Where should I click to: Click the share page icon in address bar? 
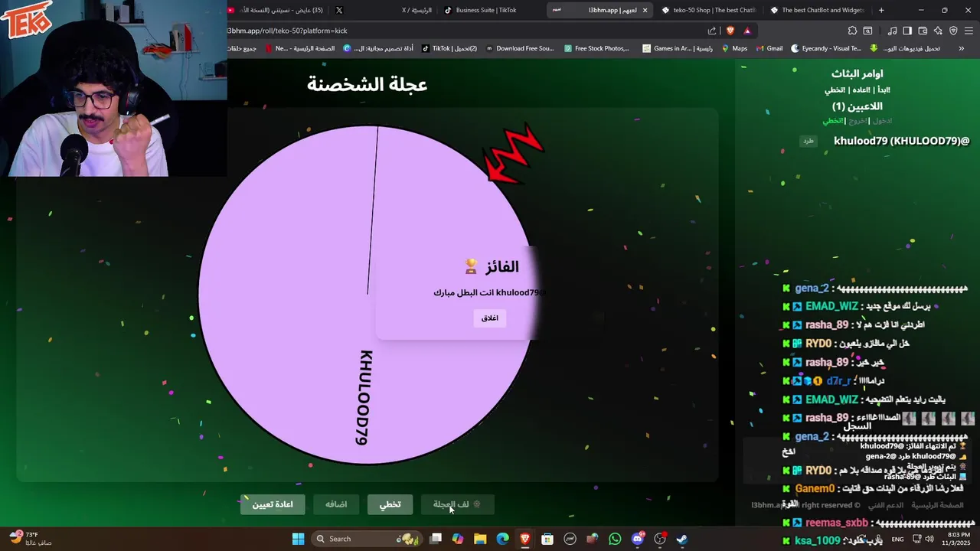712,31
